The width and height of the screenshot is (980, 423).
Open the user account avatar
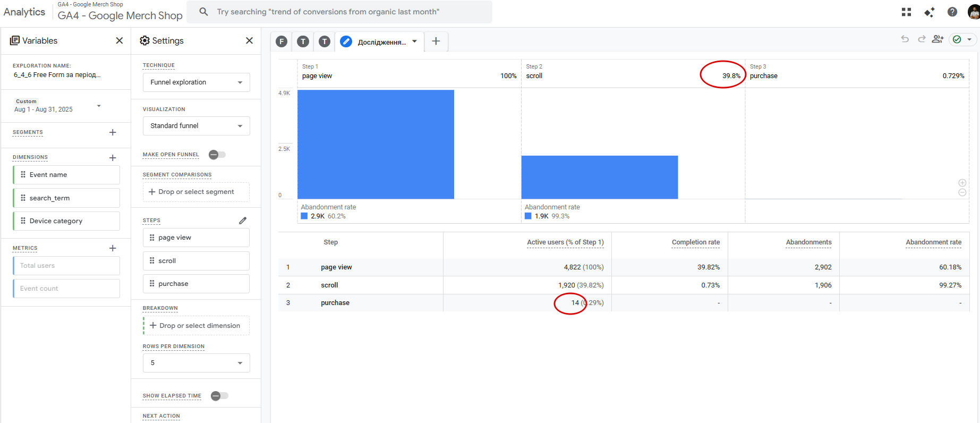tap(974, 12)
